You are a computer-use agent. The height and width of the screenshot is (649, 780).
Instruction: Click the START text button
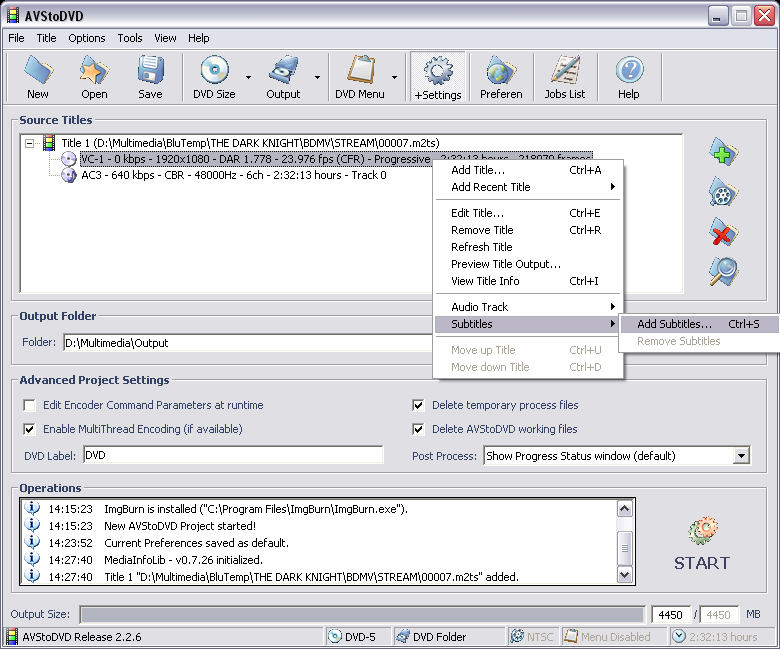702,563
